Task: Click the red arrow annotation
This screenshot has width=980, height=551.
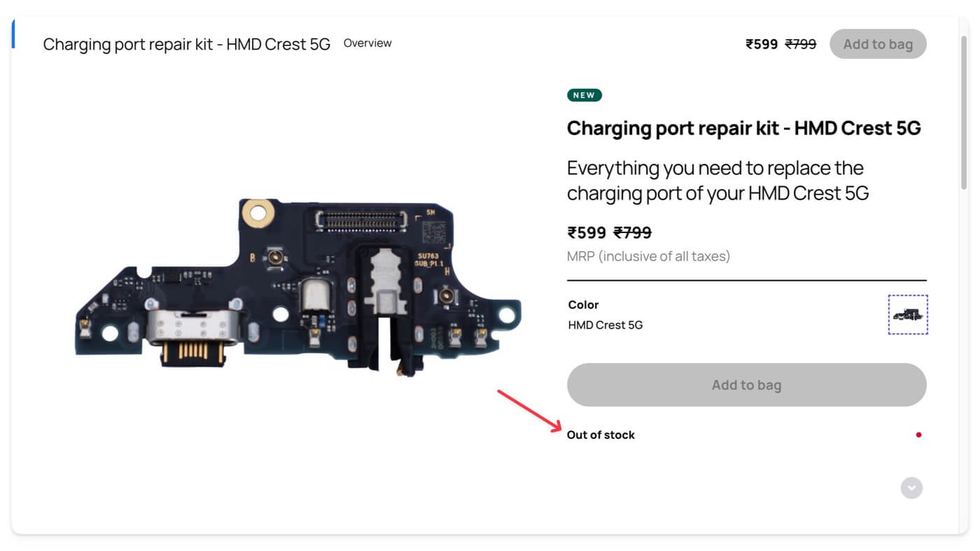Action: point(529,410)
